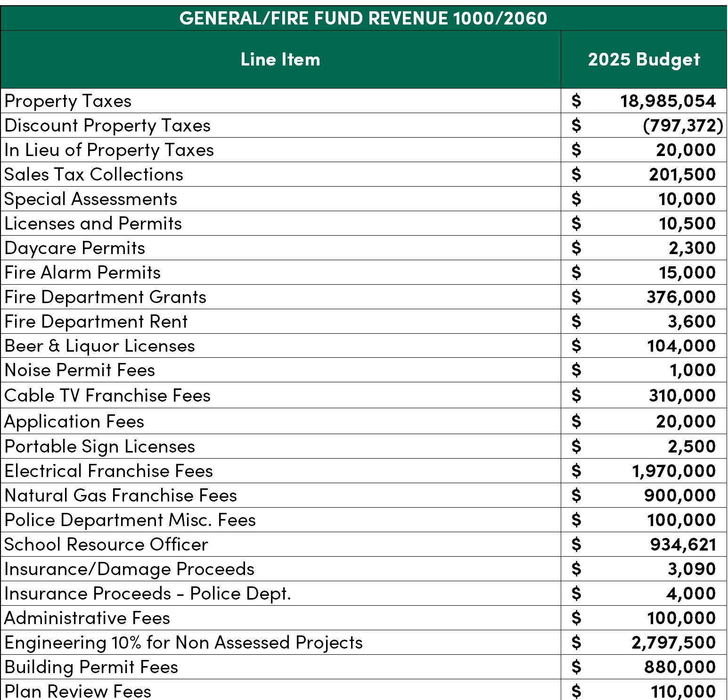Select the 2,500 amount
Image resolution: width=728 pixels, height=700 pixels.
[692, 446]
